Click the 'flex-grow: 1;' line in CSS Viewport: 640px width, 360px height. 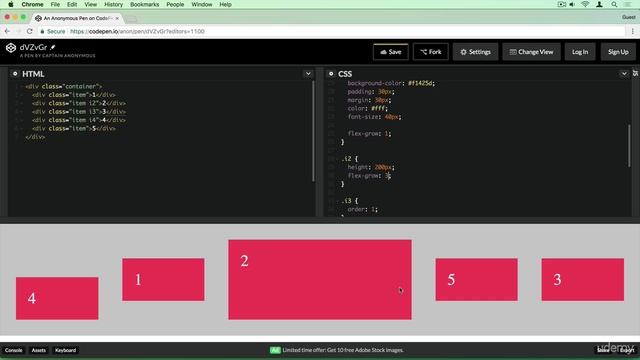(x=369, y=133)
